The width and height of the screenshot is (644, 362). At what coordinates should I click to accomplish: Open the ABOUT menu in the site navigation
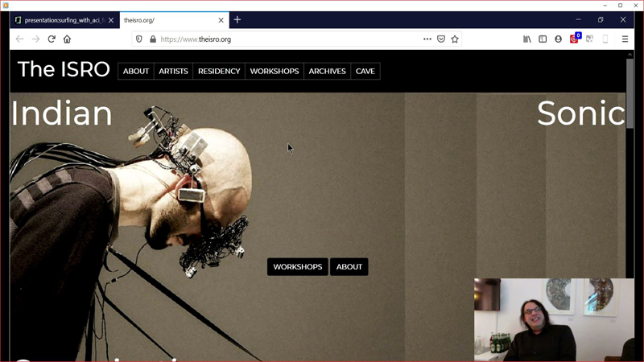pos(136,71)
